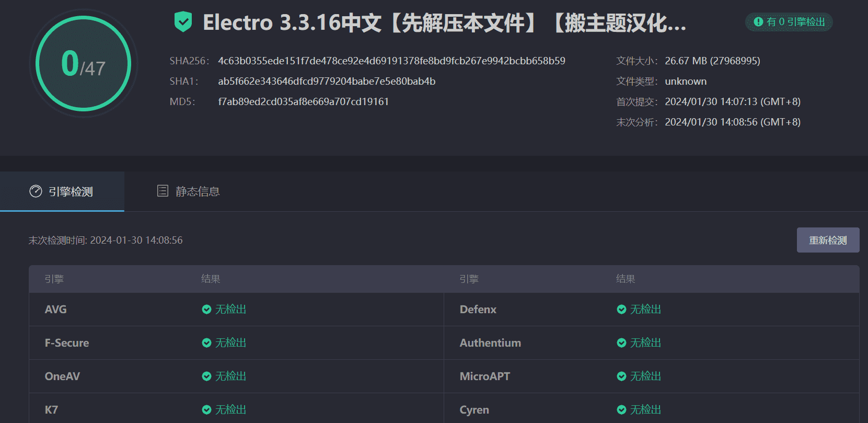Click the green check icon in the AVG row
The width and height of the screenshot is (868, 423).
click(x=206, y=310)
